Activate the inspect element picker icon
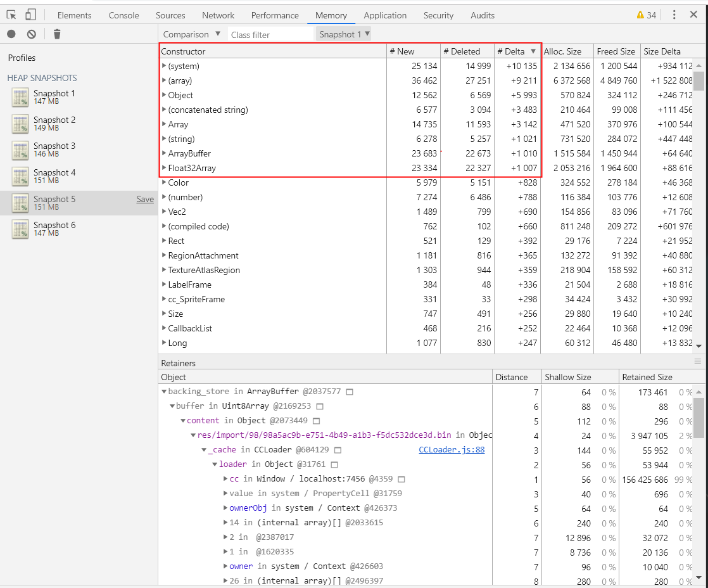Viewport: 708px width, 588px height. 12,15
